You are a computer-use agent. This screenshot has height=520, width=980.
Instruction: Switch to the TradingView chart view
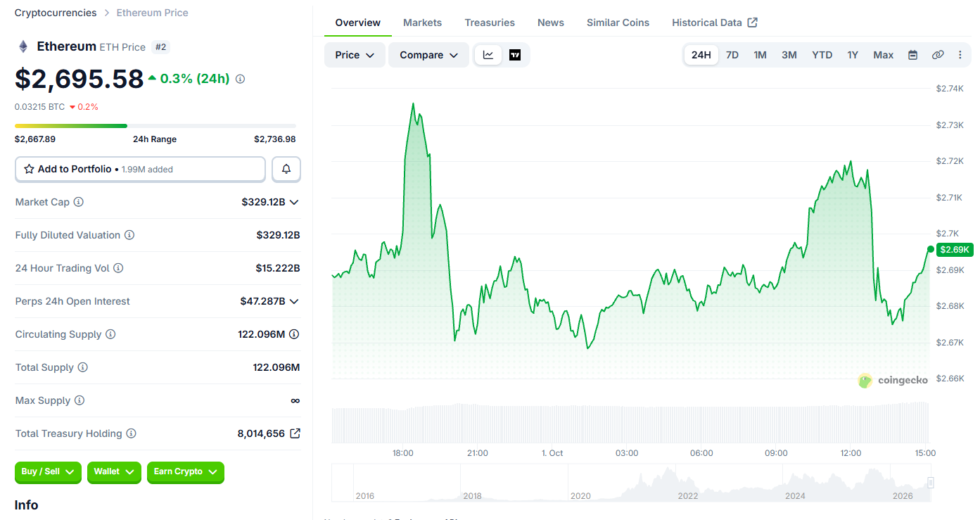pyautogui.click(x=515, y=55)
